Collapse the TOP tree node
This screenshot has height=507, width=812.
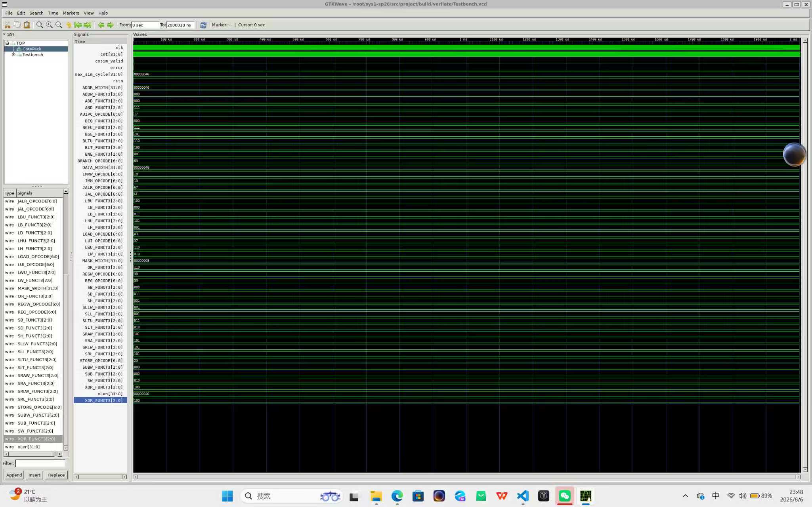[x=7, y=43]
